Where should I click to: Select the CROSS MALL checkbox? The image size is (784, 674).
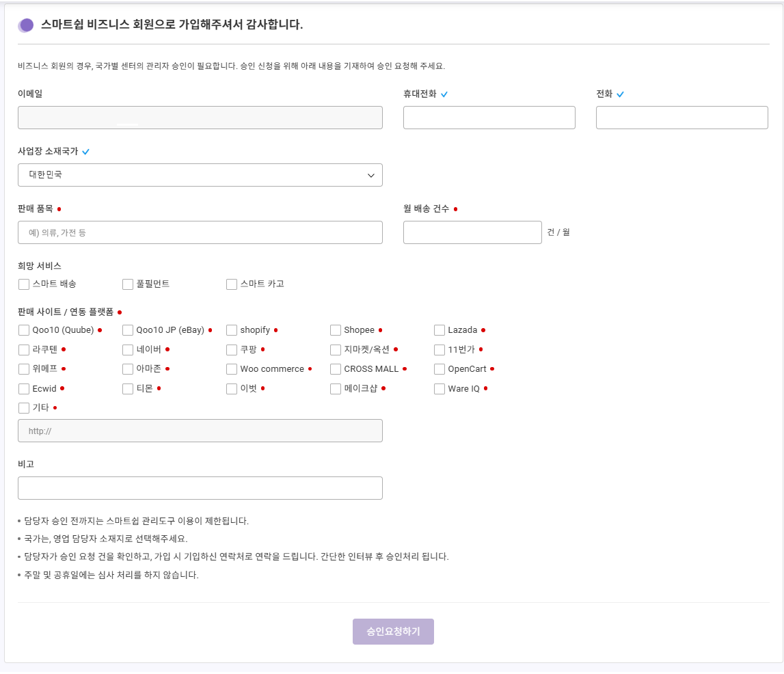[x=336, y=369]
